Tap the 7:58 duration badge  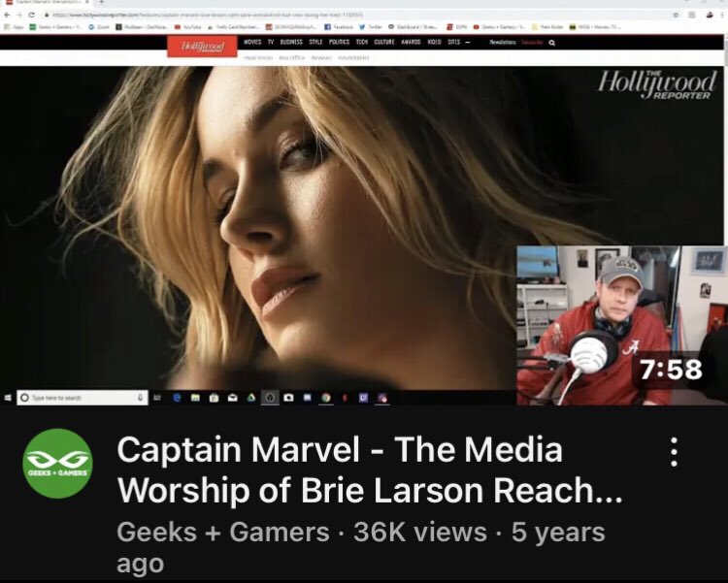[671, 370]
